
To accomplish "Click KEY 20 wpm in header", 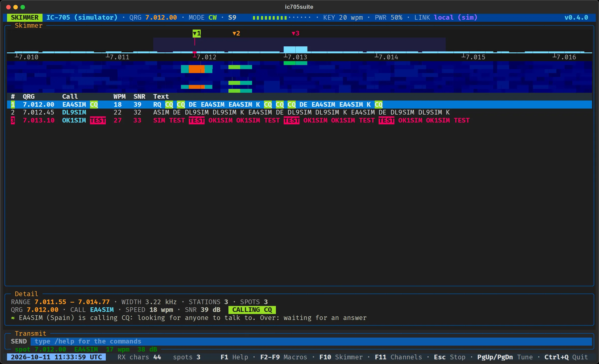I will click(x=343, y=17).
